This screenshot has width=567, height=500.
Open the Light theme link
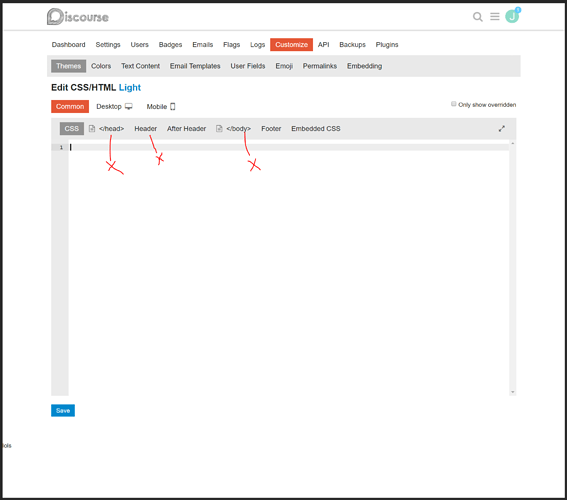[130, 87]
